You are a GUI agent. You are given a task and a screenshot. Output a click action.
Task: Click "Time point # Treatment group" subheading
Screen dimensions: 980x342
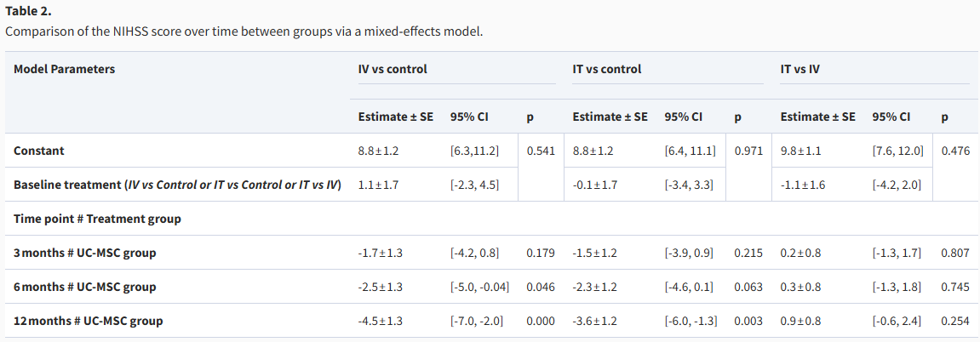[x=97, y=219]
